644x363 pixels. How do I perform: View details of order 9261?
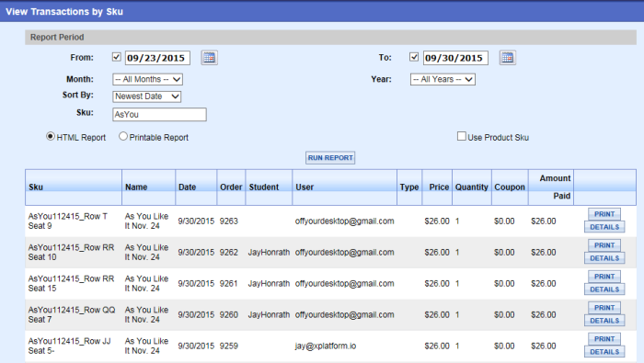point(604,289)
